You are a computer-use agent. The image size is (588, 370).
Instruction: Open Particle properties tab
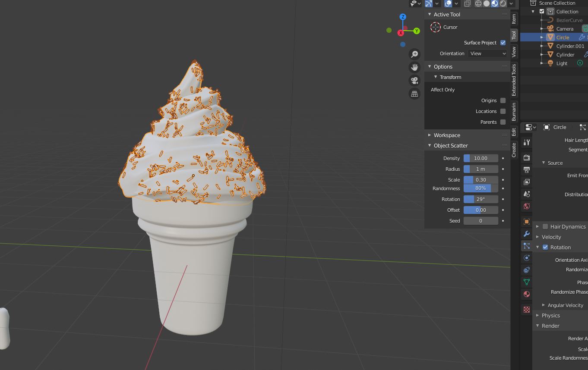[527, 246]
